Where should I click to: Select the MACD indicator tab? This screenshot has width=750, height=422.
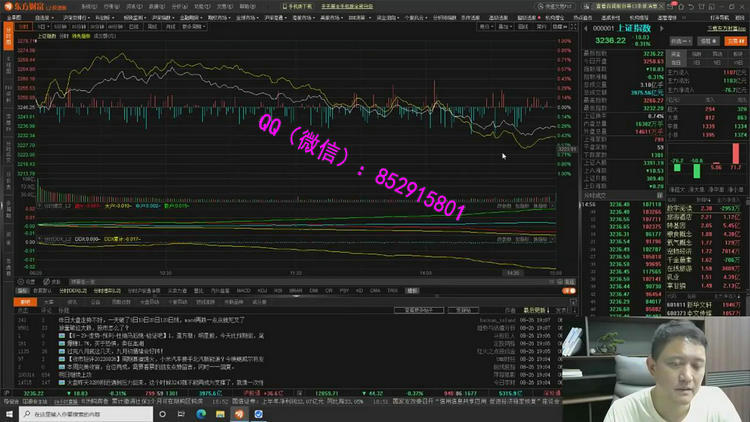[243, 290]
